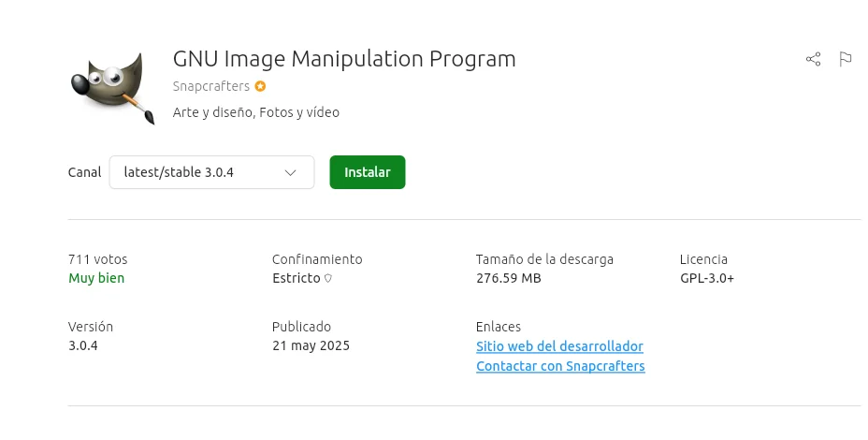Screen dimensions: 868x440
Task: Click the GIMP Wilber mascot logo
Action: 113,88
